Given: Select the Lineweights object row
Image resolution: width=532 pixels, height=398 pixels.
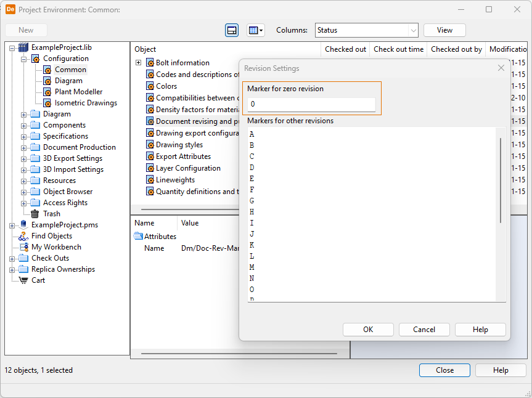Looking at the screenshot, I should pos(175,180).
